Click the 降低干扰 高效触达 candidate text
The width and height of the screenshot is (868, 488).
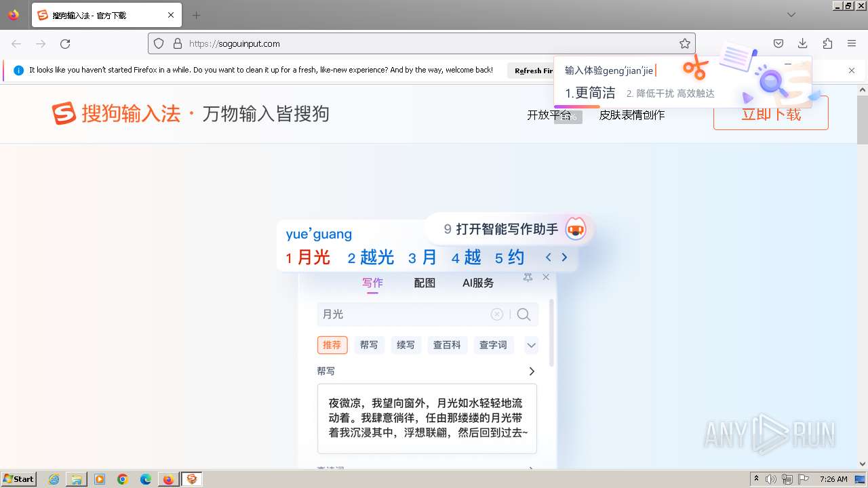[671, 94]
